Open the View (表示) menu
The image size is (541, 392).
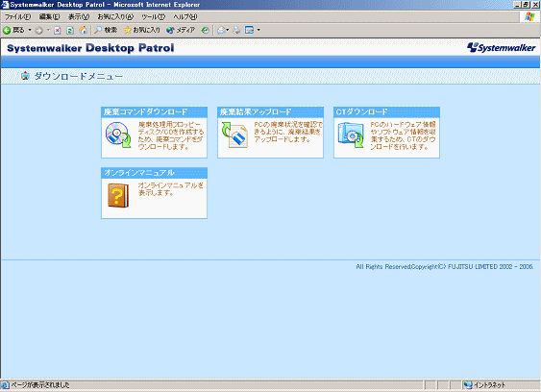point(79,16)
